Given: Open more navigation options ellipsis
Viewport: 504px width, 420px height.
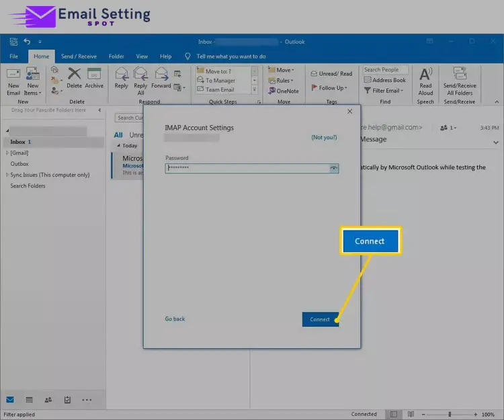Looking at the screenshot, I should [87, 400].
